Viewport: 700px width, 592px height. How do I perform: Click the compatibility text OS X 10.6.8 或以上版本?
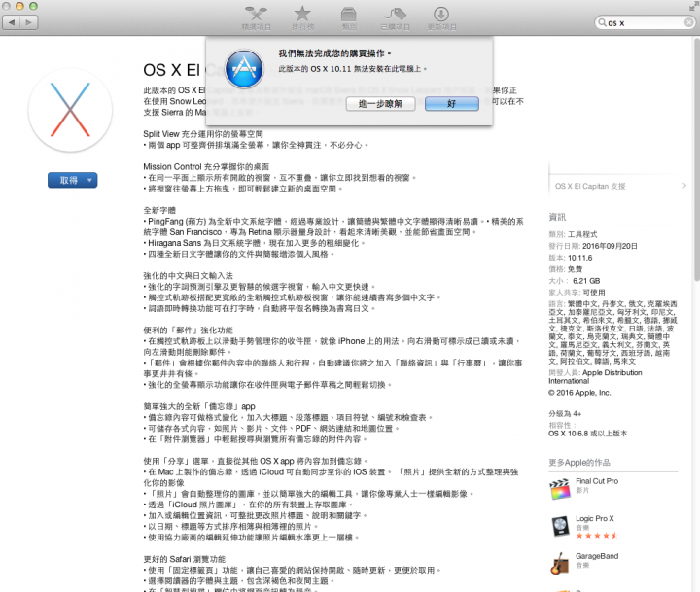pyautogui.click(x=587, y=434)
